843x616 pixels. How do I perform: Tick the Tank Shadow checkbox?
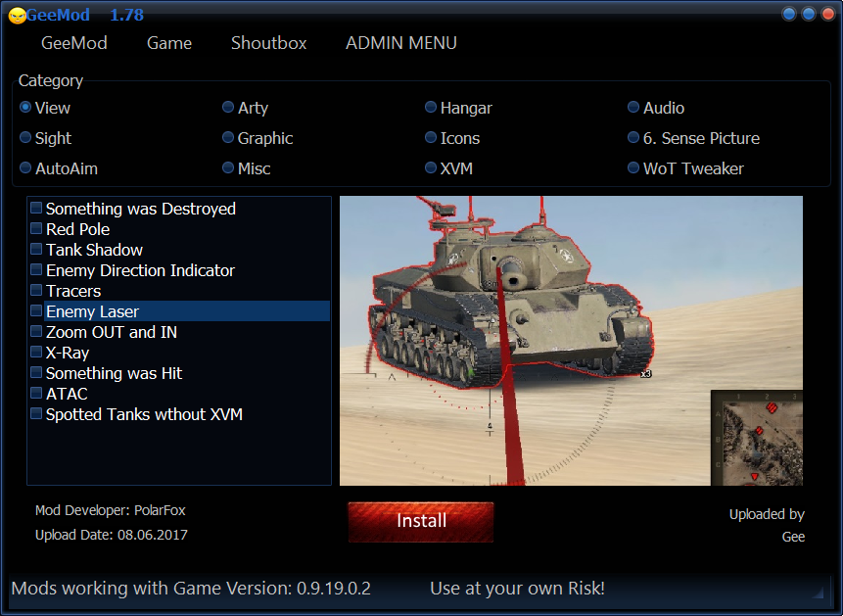pos(36,249)
